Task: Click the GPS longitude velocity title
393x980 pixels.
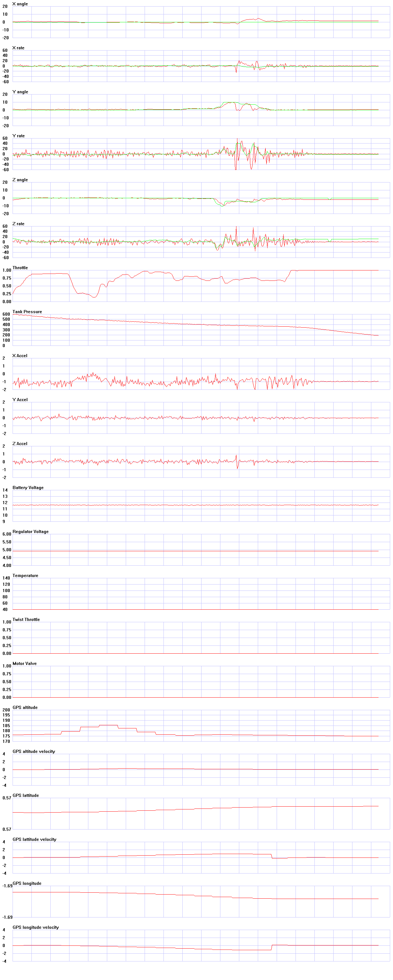Action: tap(36, 927)
